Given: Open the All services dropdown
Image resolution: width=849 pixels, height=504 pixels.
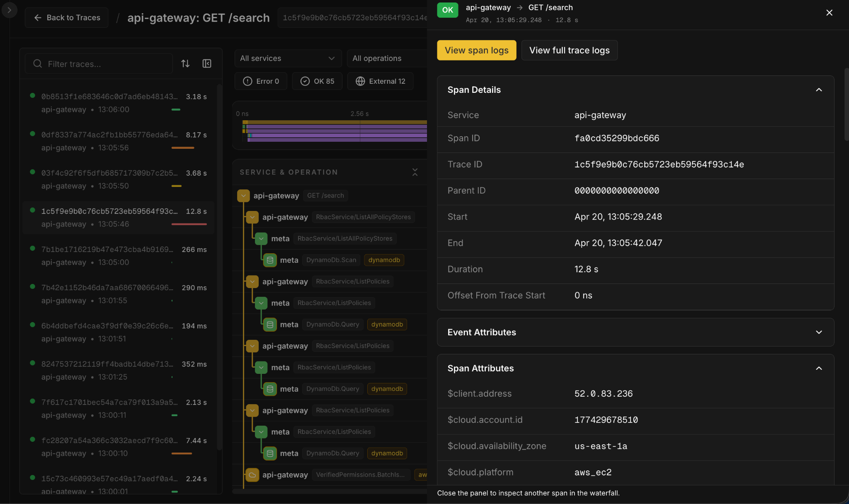Looking at the screenshot, I should point(288,58).
